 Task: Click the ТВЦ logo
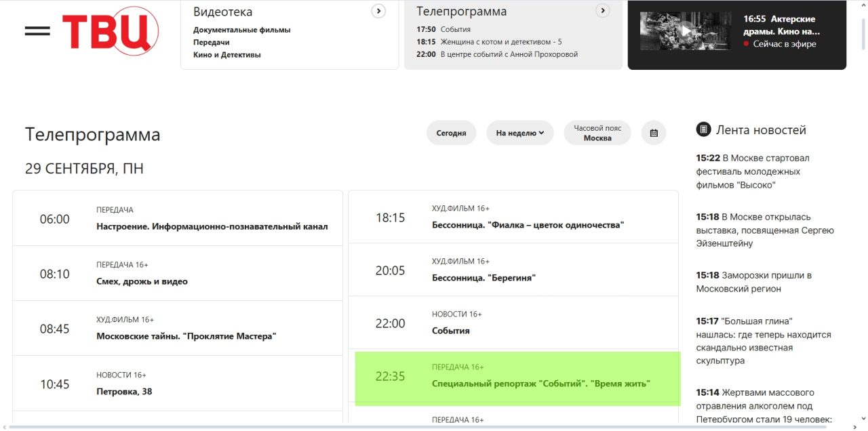click(110, 31)
